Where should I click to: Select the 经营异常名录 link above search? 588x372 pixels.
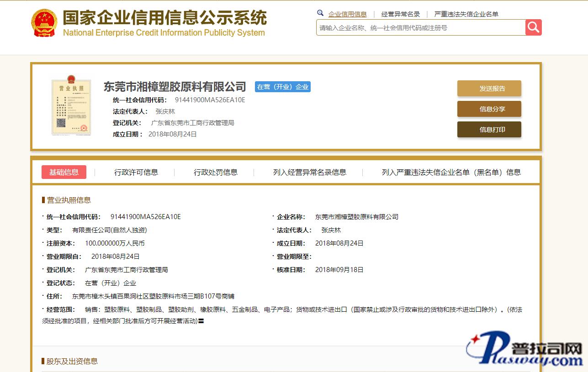(400, 14)
